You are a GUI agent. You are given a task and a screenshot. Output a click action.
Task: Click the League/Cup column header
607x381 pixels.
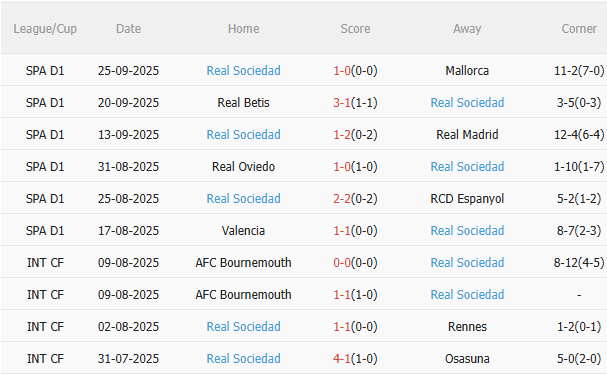[x=45, y=29]
